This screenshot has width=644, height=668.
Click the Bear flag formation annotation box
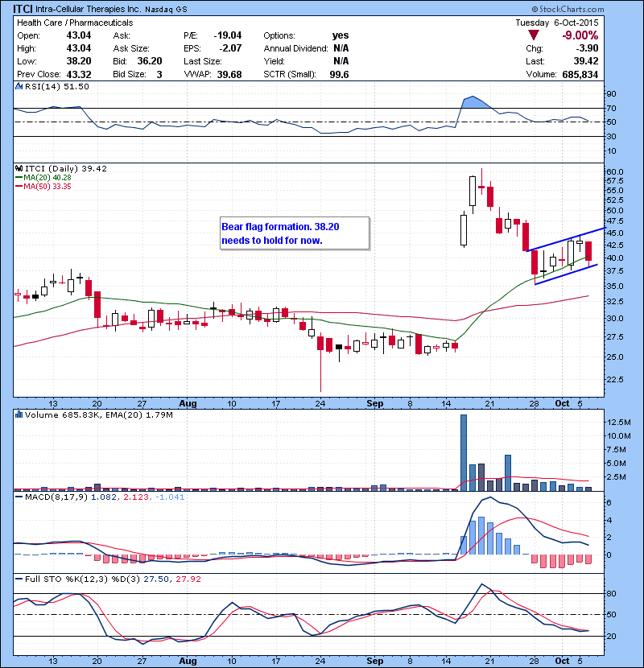[x=295, y=233]
